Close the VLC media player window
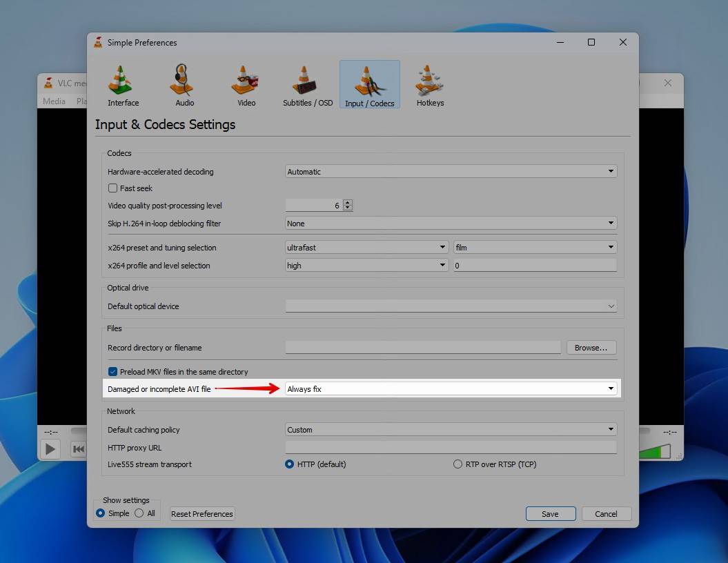728x563 pixels. 668,83
